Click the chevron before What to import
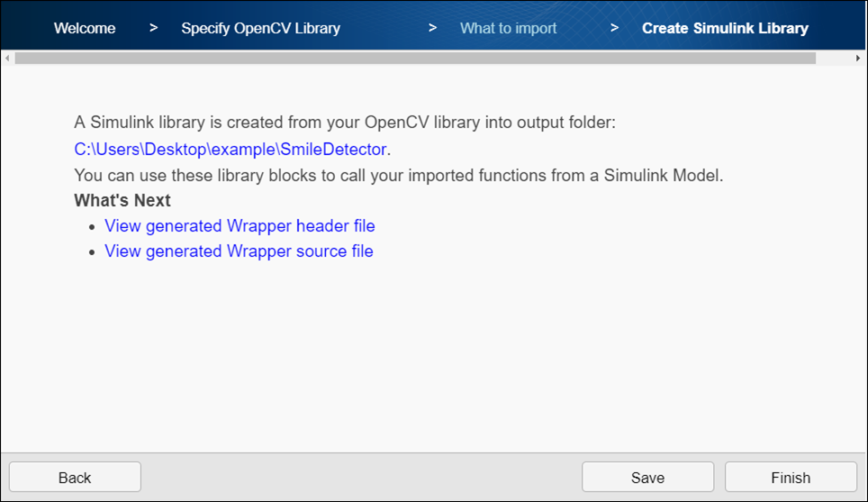The width and height of the screenshot is (868, 502). pos(433,28)
